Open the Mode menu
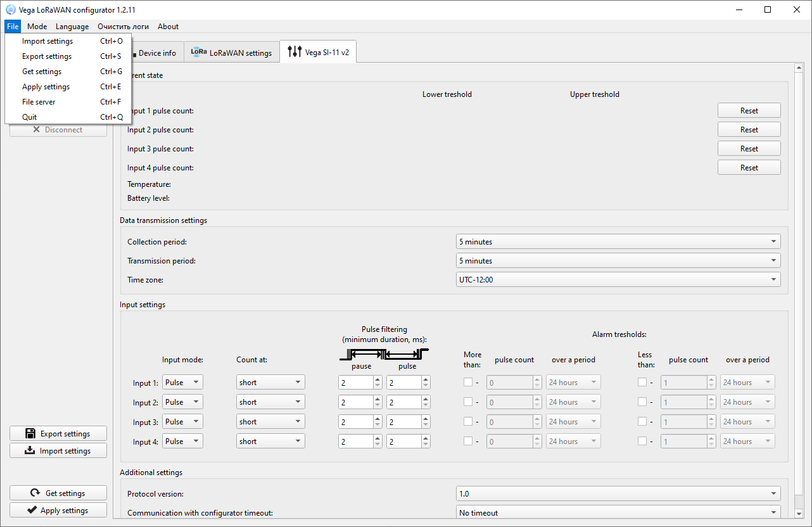 (x=37, y=27)
